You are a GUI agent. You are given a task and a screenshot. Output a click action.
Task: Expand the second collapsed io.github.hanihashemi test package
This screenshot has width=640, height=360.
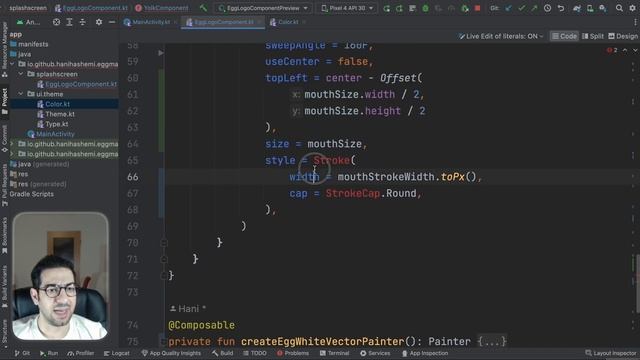[12, 154]
